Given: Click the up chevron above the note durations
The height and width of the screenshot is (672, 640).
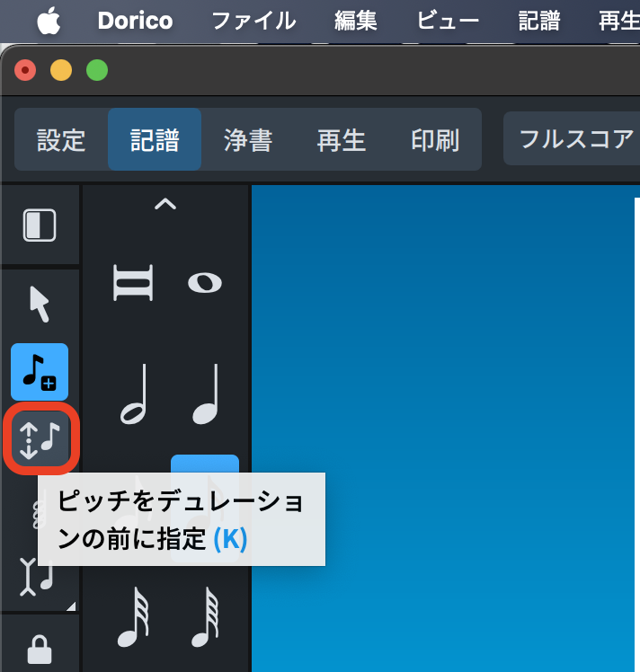Looking at the screenshot, I should pos(165,205).
